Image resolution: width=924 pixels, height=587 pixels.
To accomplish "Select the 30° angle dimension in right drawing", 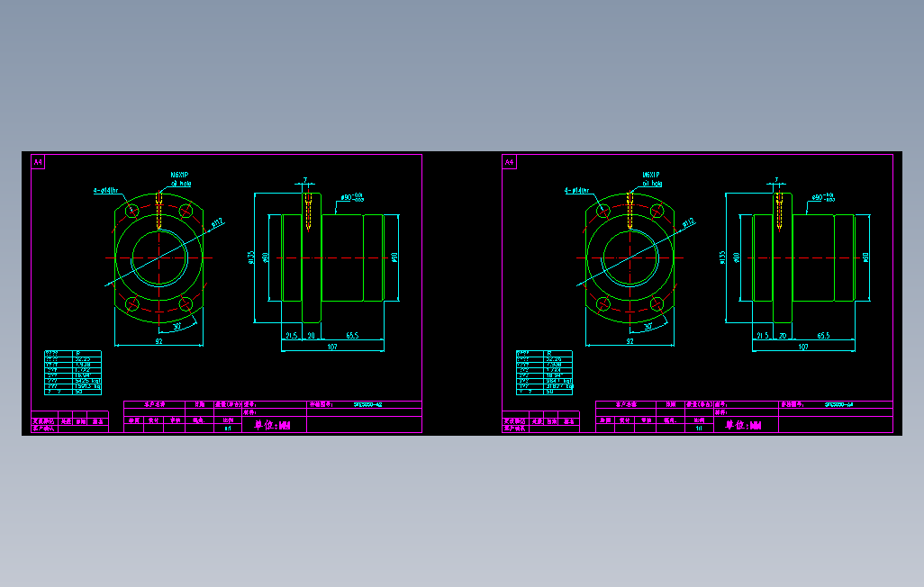I will 648,325.
